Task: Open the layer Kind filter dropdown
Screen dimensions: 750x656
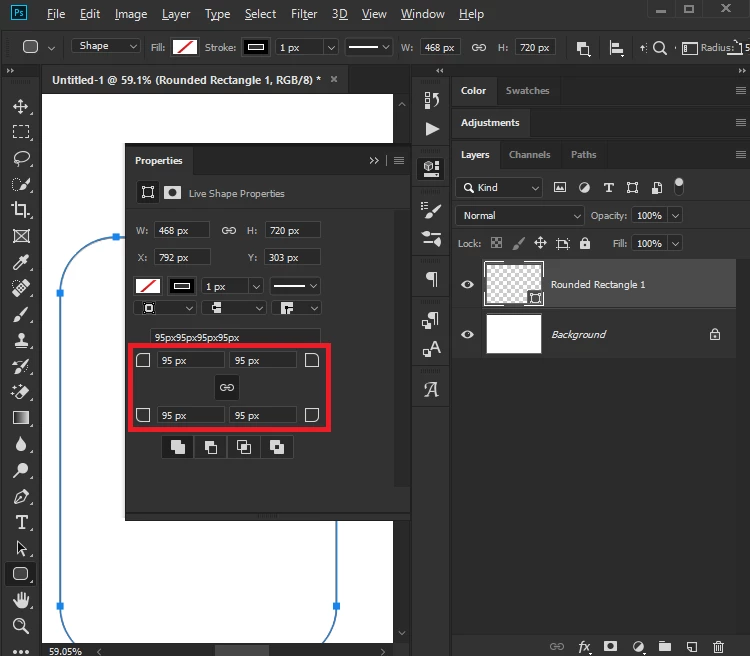Action: pyautogui.click(x=499, y=188)
